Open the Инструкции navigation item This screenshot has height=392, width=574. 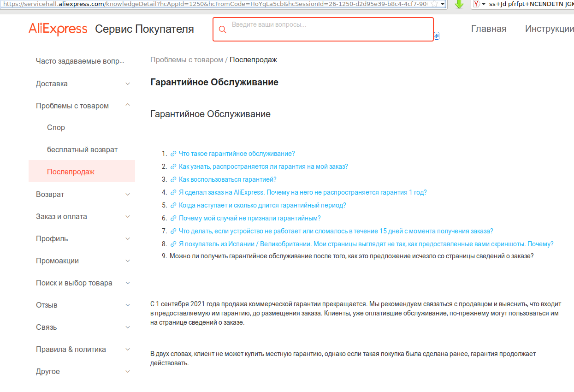[549, 29]
